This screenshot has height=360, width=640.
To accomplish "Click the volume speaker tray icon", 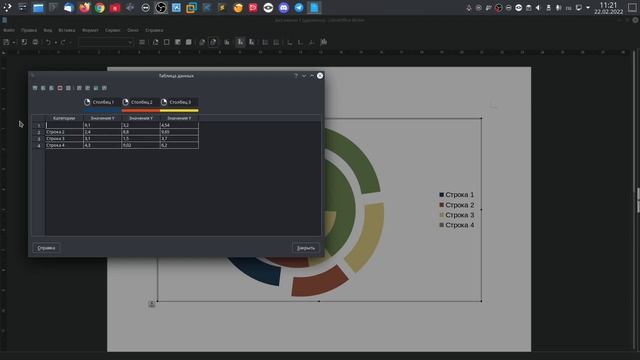I will 538,8.
